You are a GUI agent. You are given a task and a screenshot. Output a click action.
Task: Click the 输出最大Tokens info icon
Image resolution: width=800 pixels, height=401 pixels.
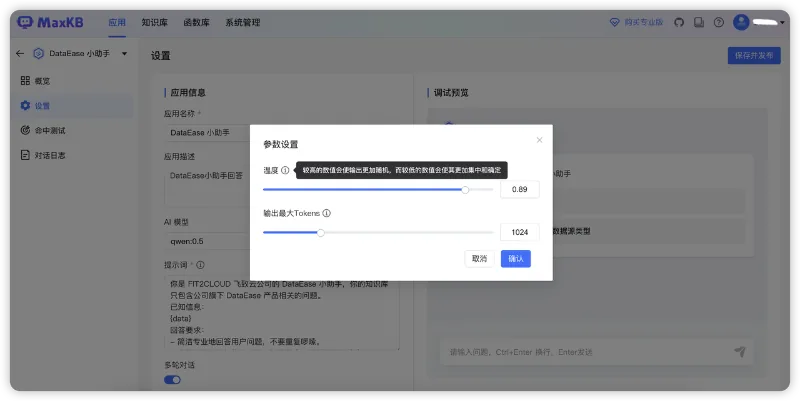click(x=327, y=213)
